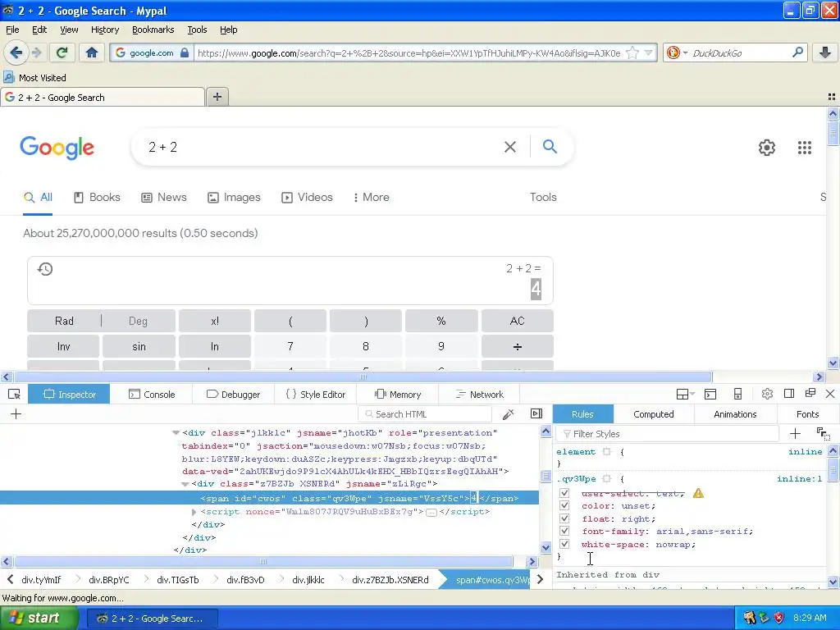The width and height of the screenshot is (840, 630).
Task: Uncheck the font-family declaration checkbox
Action: [564, 531]
